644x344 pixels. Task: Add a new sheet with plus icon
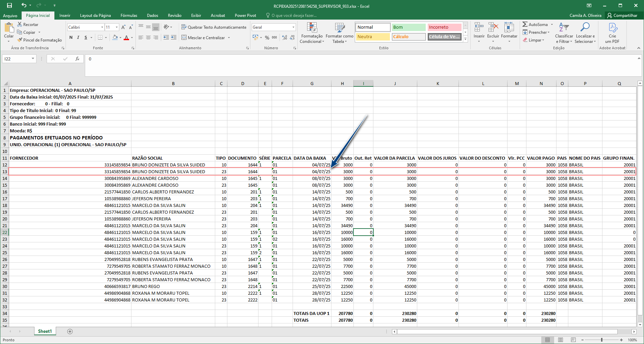click(70, 332)
